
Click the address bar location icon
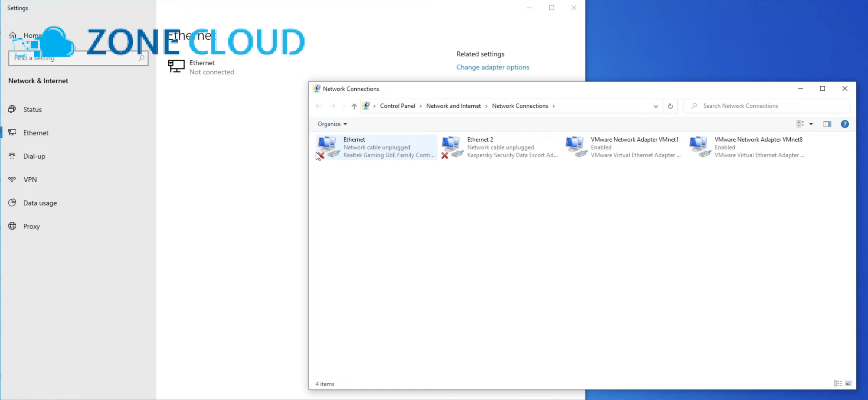366,106
